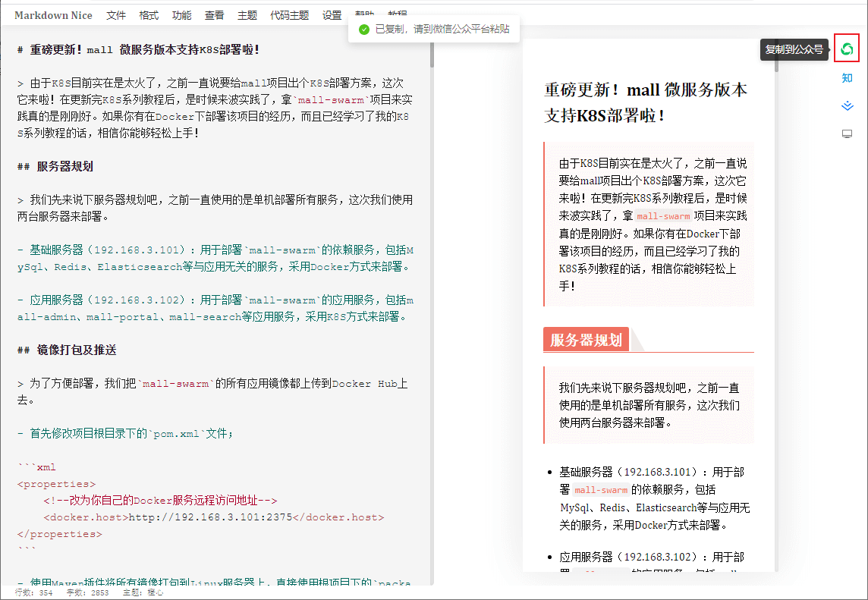Click the '<properties>' opening tag line in editor
Screen dimensions: 868x600
56,484
